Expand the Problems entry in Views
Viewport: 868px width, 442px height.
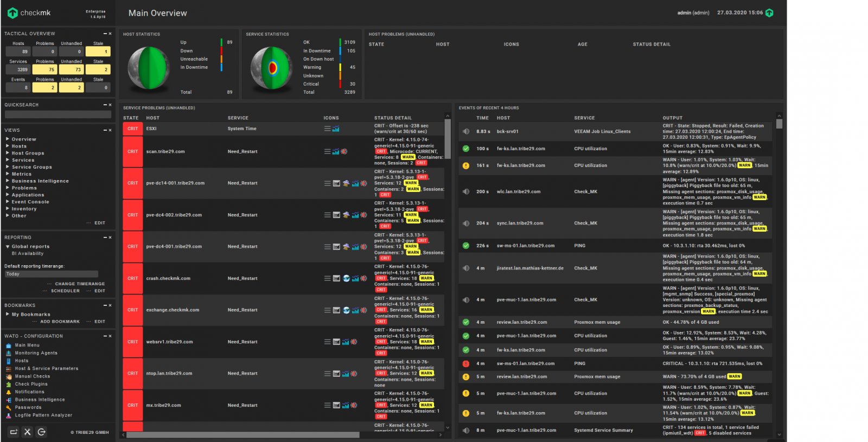pyautogui.click(x=8, y=188)
